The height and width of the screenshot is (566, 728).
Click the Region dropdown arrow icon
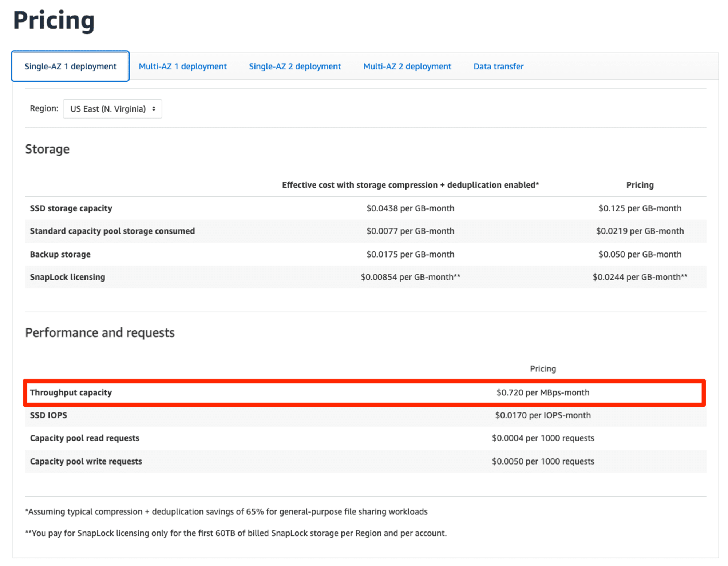(x=154, y=109)
